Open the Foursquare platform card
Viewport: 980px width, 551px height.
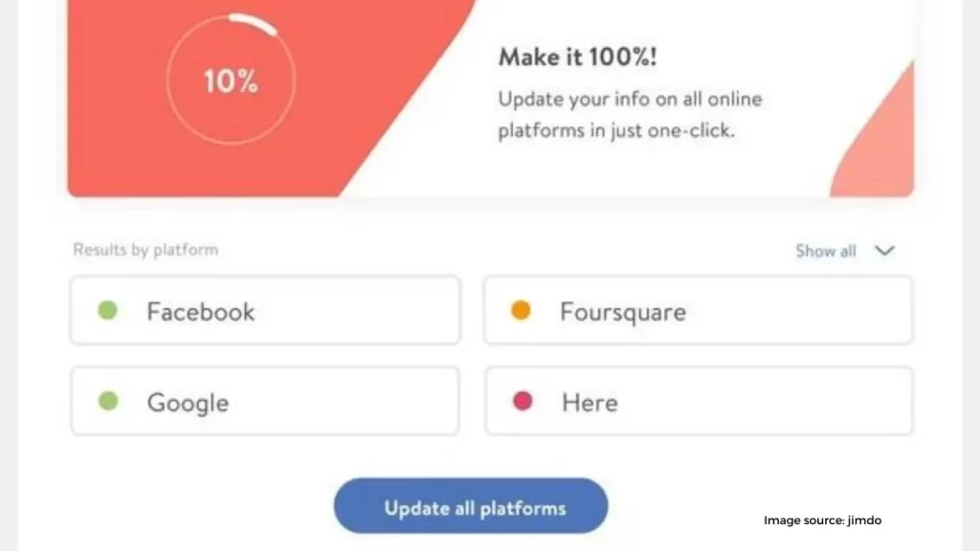pyautogui.click(x=698, y=311)
